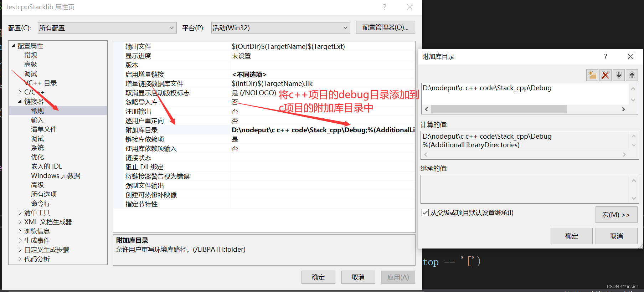The image size is (644, 292).
Task: Click the new folder line icon
Action: coord(592,75)
